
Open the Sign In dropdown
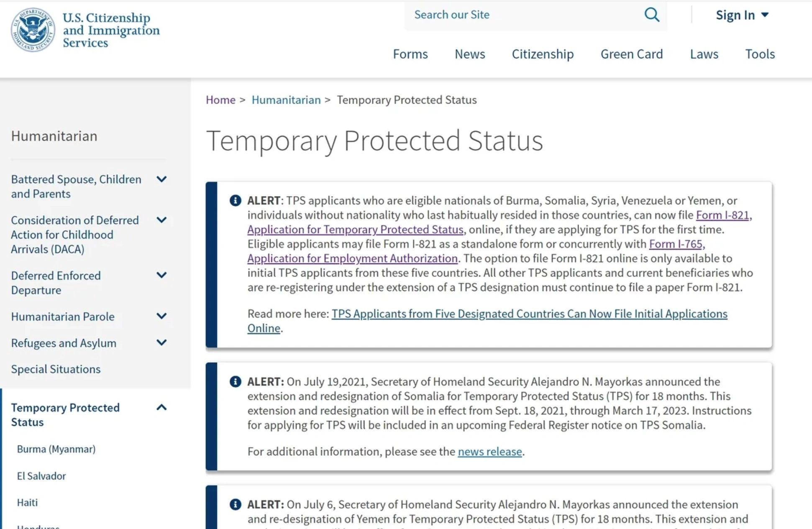click(x=742, y=15)
